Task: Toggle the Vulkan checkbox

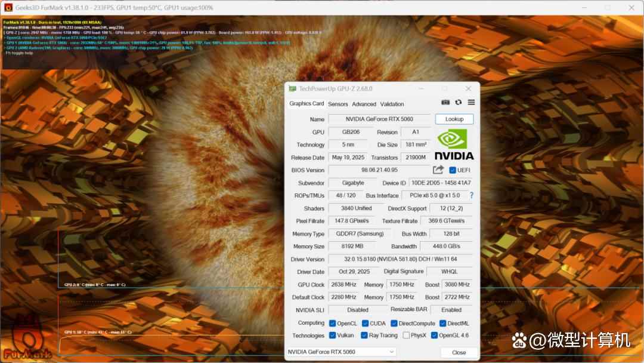Action: click(x=333, y=336)
